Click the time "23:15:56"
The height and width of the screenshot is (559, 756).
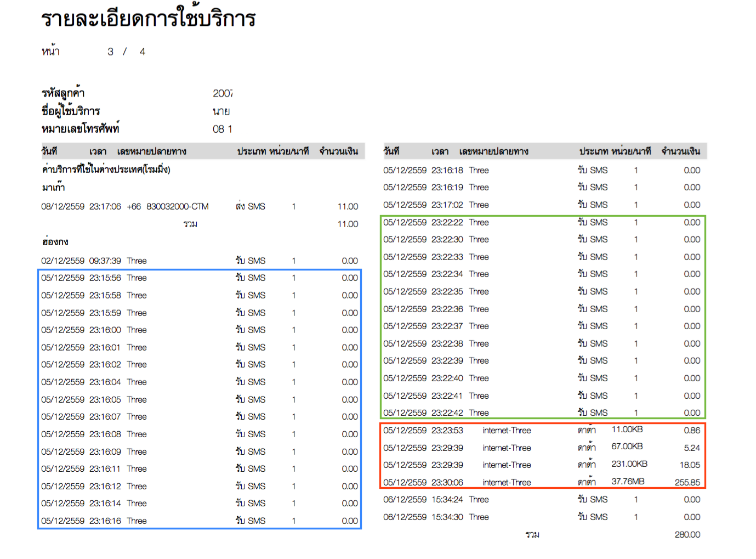pyautogui.click(x=105, y=278)
